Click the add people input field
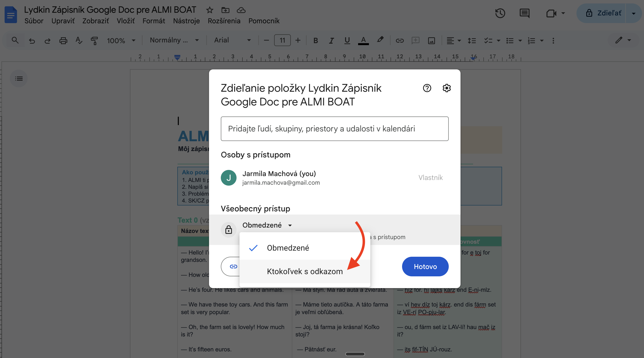Screen dimensions: 644x358 (x=335, y=128)
